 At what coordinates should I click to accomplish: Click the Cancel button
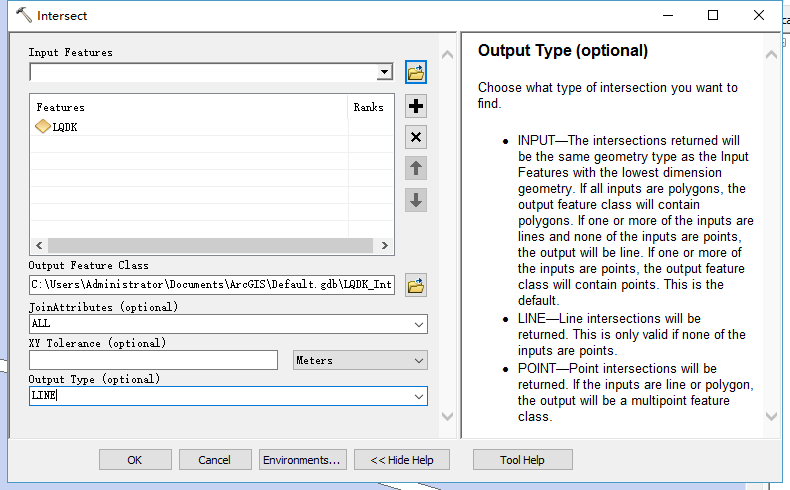[x=215, y=460]
